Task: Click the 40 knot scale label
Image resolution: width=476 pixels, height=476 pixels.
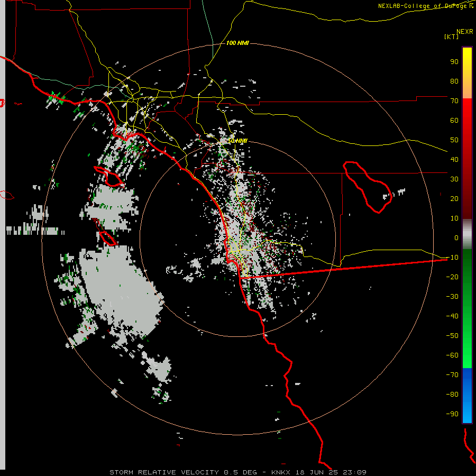Action: pos(454,160)
